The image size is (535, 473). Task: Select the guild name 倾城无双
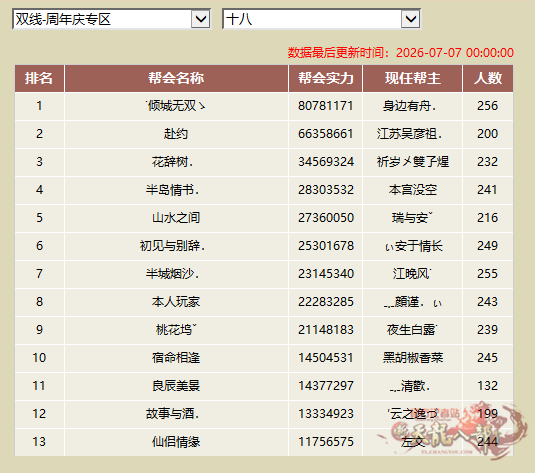point(175,106)
